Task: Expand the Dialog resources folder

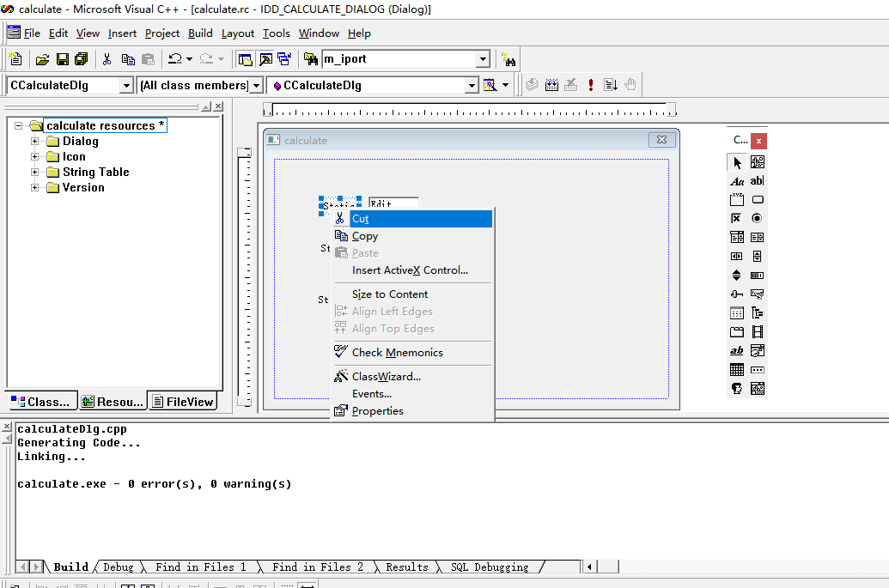Action: point(34,141)
